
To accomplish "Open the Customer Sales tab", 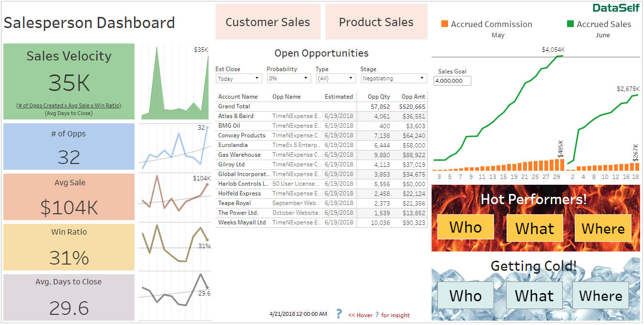I will point(268,22).
